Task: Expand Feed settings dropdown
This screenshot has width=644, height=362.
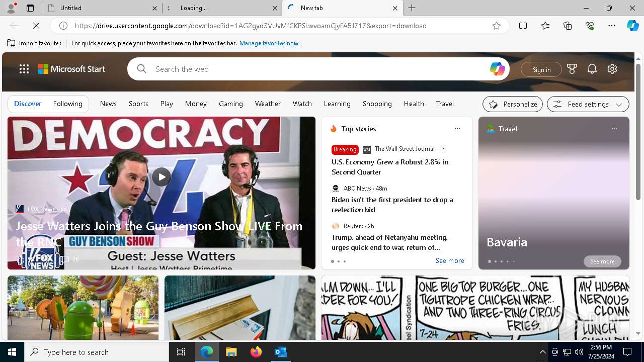Action: 588,104
